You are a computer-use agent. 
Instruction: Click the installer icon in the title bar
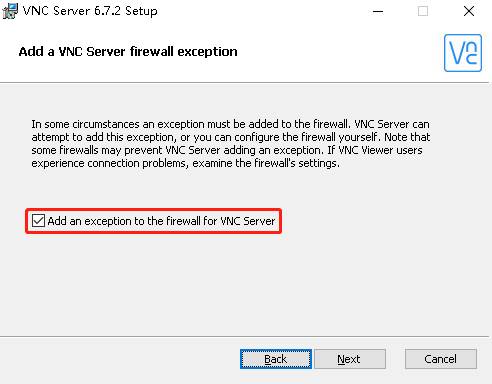[x=10, y=11]
